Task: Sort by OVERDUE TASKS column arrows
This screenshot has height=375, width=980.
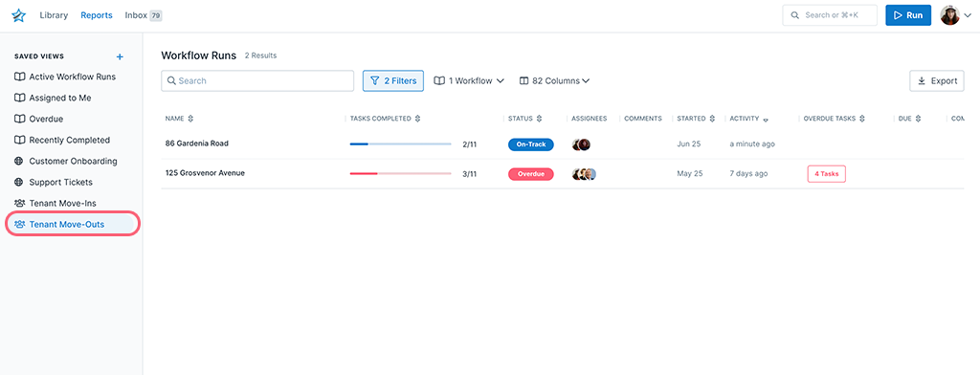Action: [862, 119]
